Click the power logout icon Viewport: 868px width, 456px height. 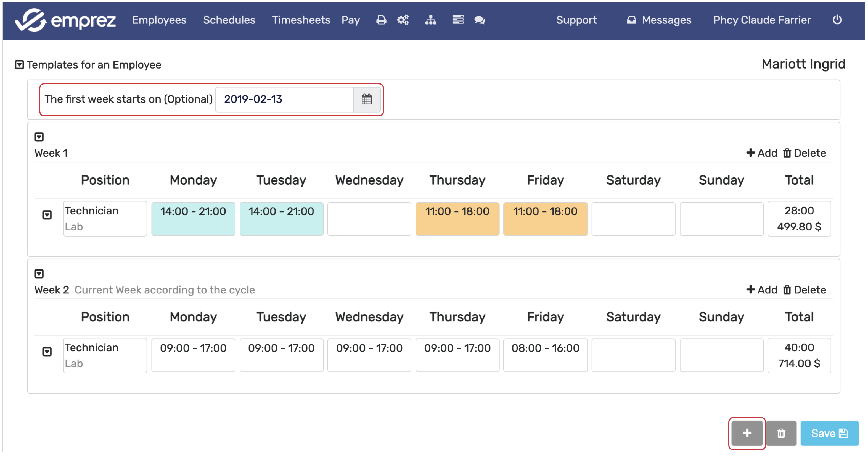tap(837, 20)
